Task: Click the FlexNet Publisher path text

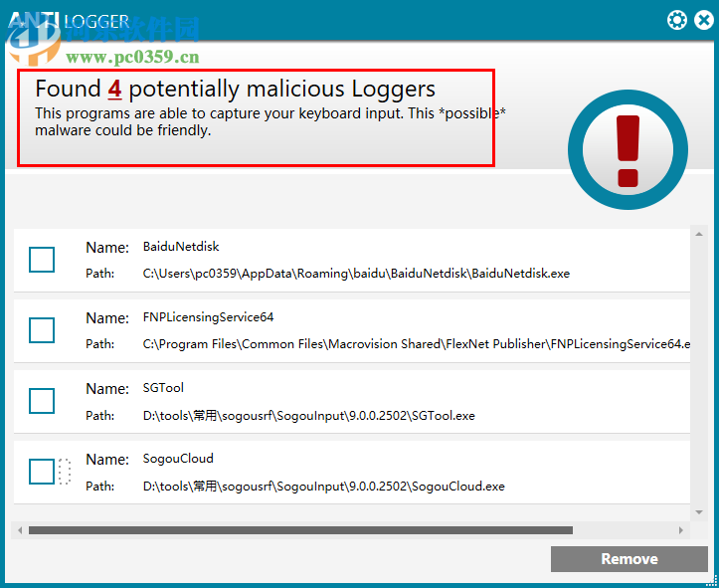Action: pos(417,344)
